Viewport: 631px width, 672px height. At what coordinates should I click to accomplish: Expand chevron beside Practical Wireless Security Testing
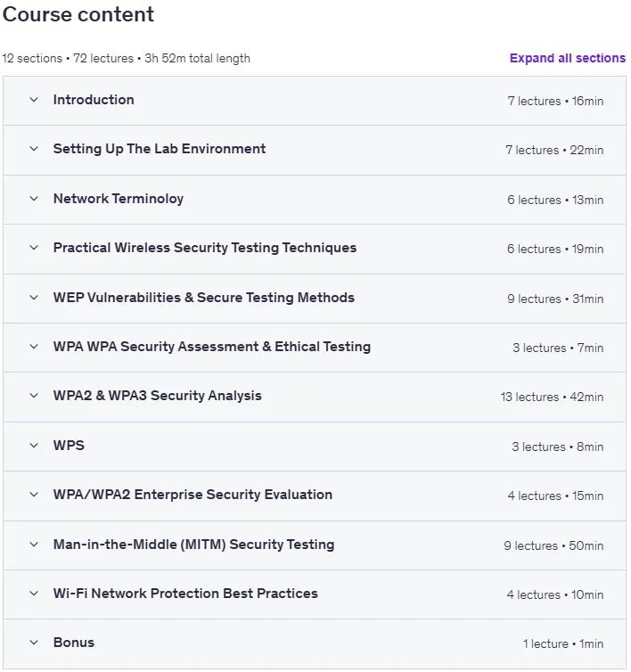pos(34,248)
